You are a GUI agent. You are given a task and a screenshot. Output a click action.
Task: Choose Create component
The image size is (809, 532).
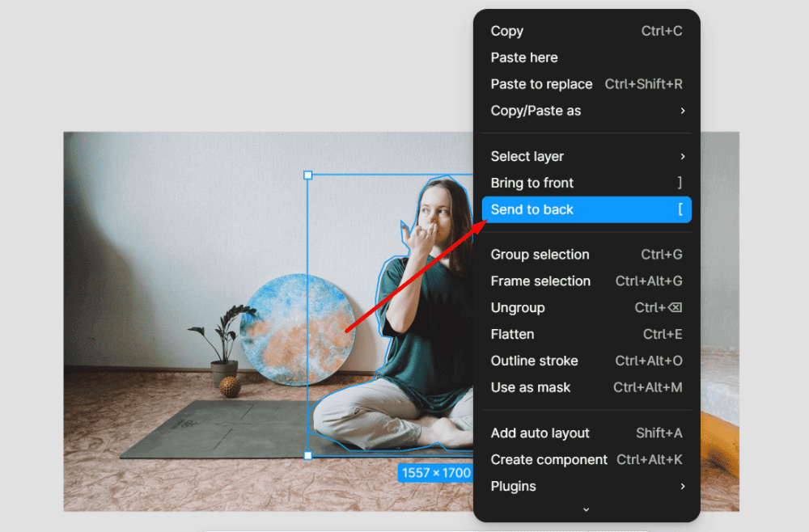[x=586, y=460]
